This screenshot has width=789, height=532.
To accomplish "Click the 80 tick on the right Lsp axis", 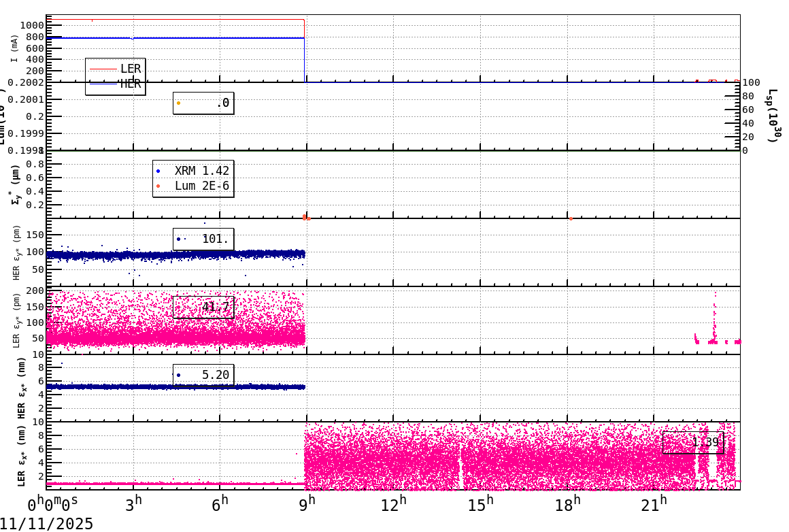I will click(x=748, y=96).
